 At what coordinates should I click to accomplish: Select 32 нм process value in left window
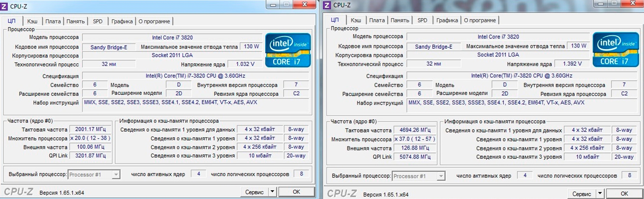click(x=109, y=64)
